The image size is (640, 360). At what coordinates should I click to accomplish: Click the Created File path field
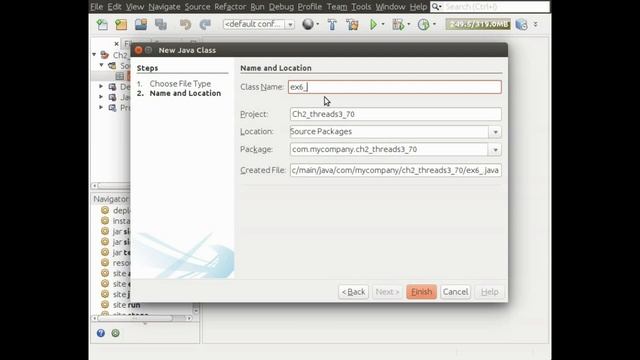point(396,170)
